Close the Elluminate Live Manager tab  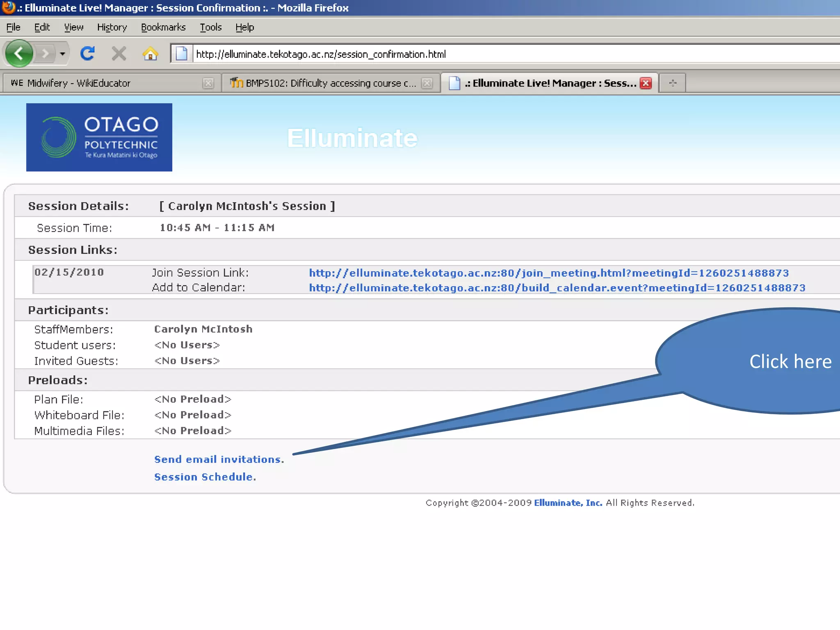[646, 83]
